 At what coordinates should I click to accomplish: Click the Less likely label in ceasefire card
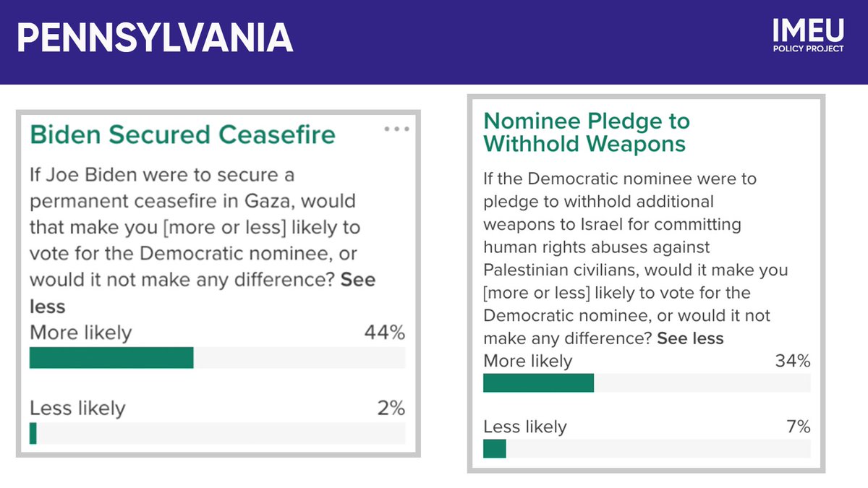77,408
